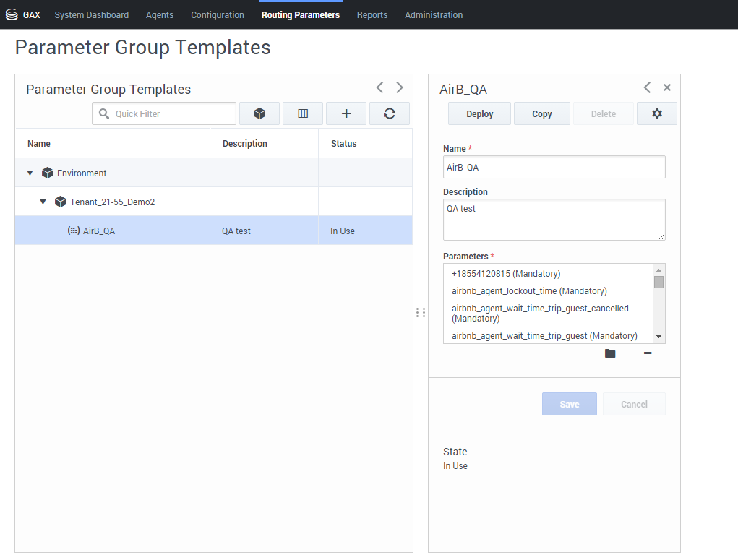
Task: Click the Name column header
Action: pyautogui.click(x=39, y=144)
